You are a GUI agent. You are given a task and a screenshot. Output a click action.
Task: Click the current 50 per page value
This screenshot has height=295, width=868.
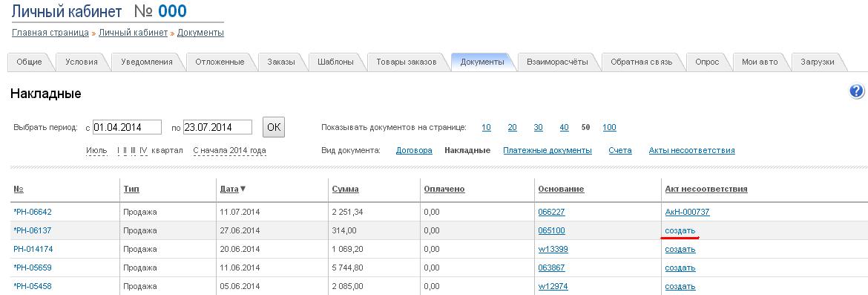pyautogui.click(x=585, y=128)
